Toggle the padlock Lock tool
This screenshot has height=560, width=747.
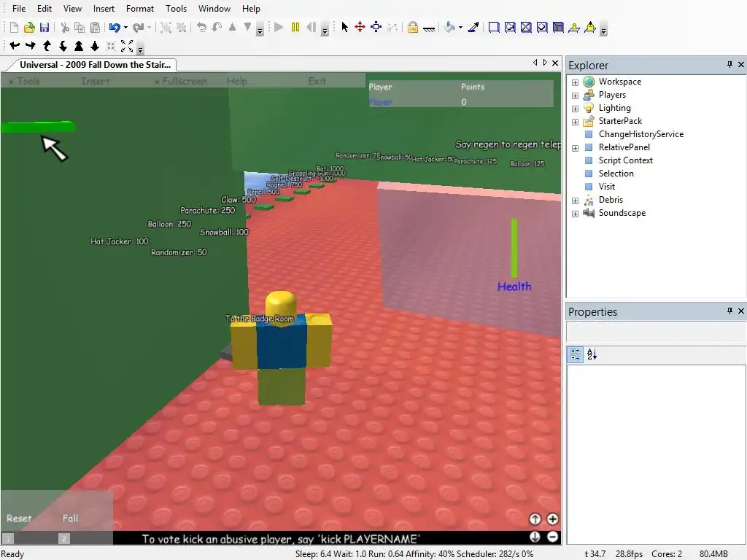[413, 27]
